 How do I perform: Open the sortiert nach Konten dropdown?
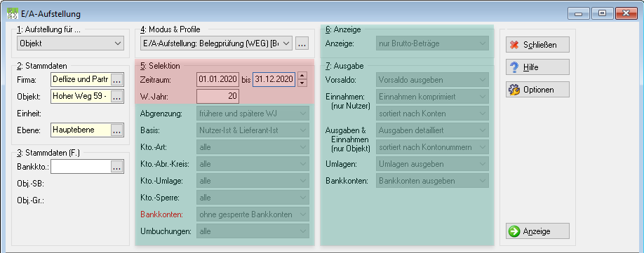(432, 113)
